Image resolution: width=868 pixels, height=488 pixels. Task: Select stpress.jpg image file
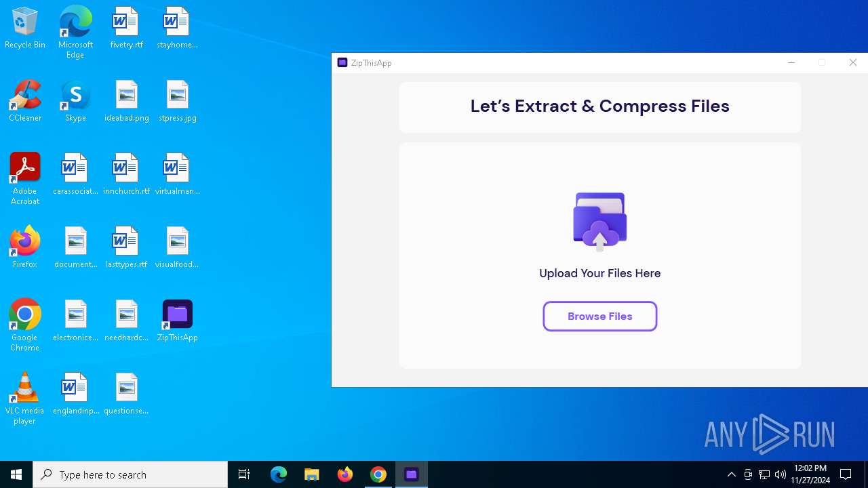(177, 102)
